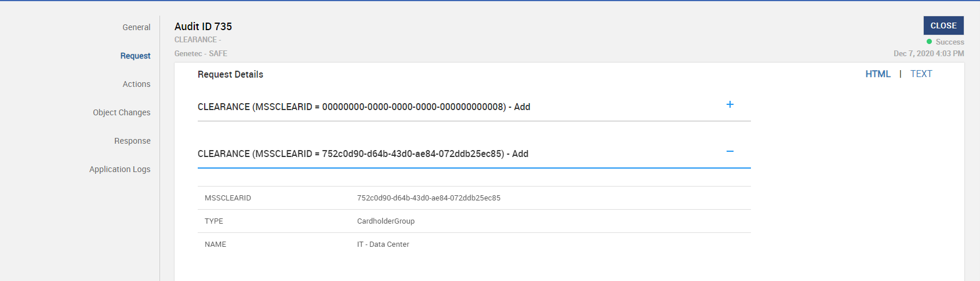Screen dimensions: 980x281
Task: Go to Actions section
Action: [136, 84]
